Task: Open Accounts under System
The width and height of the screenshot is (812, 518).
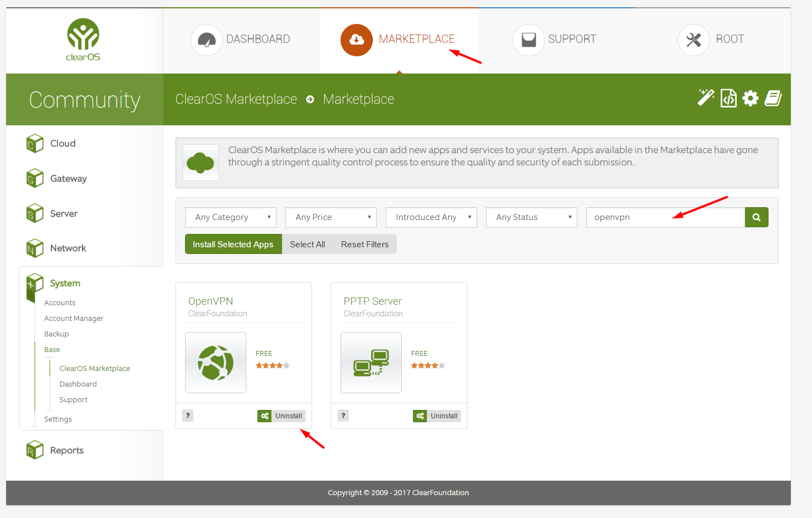Action: 60,302
